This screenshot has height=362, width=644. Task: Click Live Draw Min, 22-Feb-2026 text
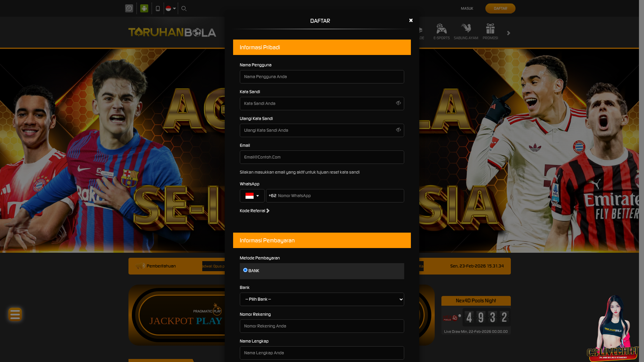[476, 331]
